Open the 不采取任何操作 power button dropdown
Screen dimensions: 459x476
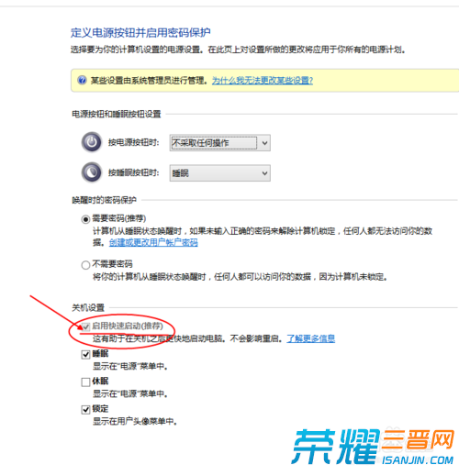[220, 143]
